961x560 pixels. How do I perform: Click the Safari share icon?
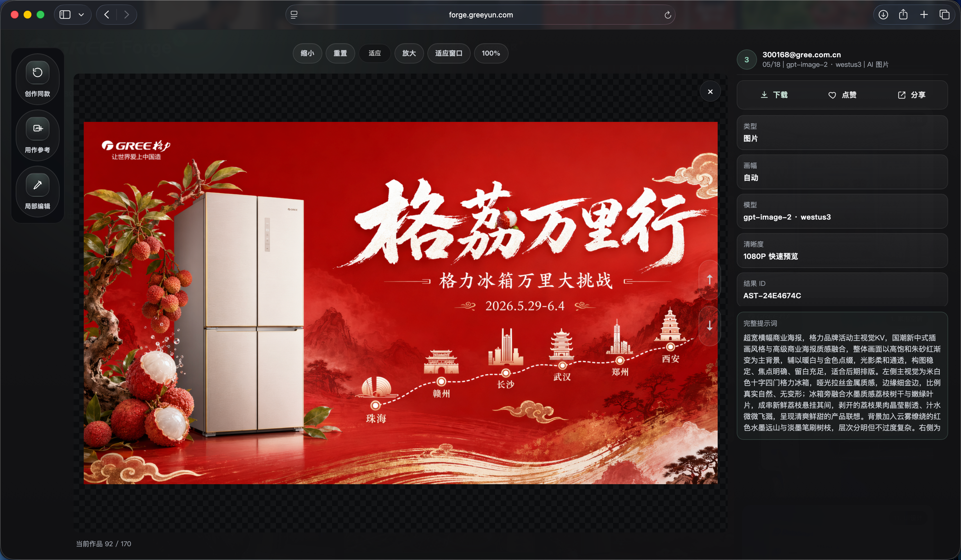tap(903, 15)
